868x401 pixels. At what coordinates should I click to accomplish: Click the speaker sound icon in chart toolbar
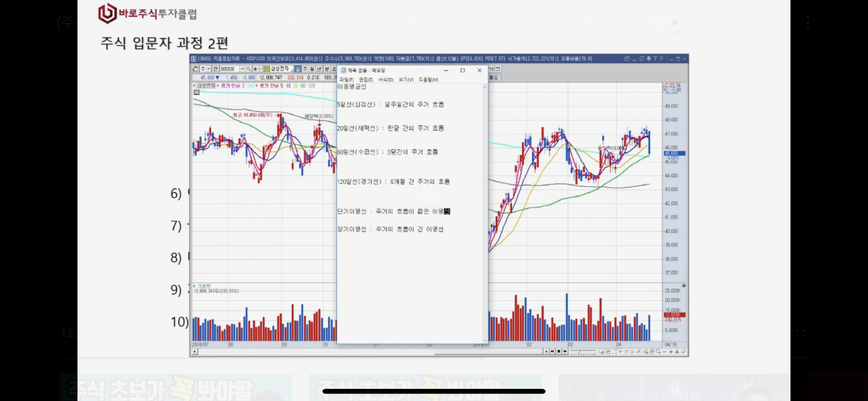[x=256, y=69]
